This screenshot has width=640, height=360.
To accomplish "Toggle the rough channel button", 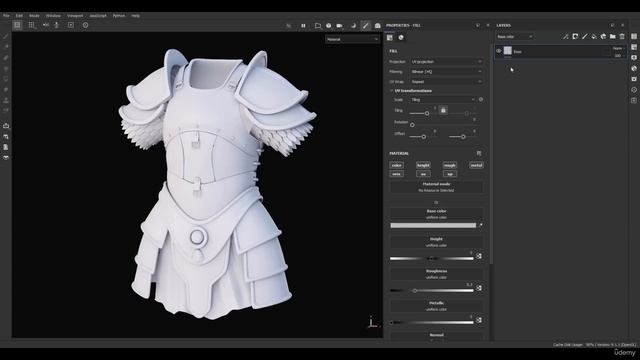I will tap(450, 165).
